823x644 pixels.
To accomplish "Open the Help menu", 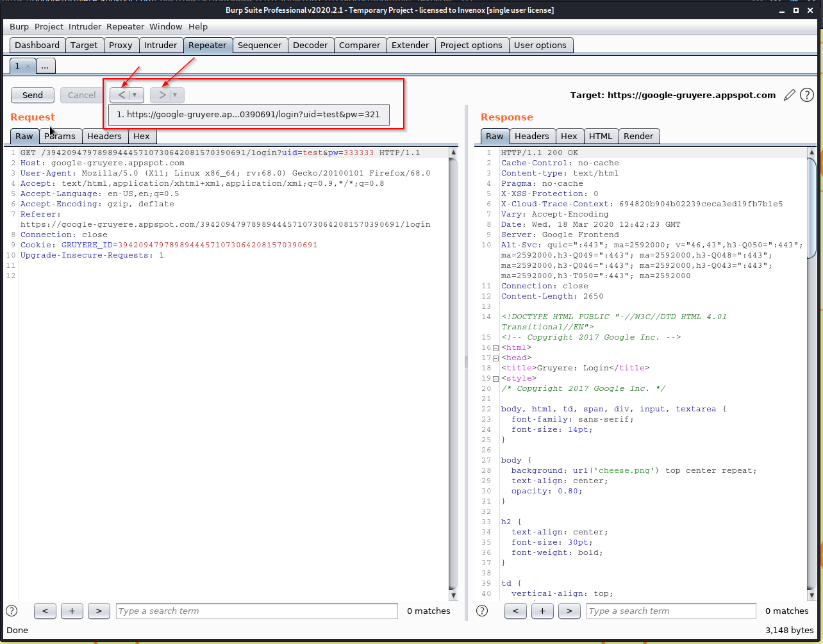I will (x=198, y=26).
